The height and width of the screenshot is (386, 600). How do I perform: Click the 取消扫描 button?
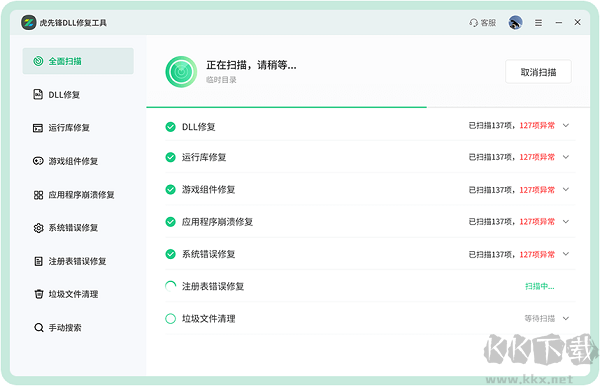point(538,72)
